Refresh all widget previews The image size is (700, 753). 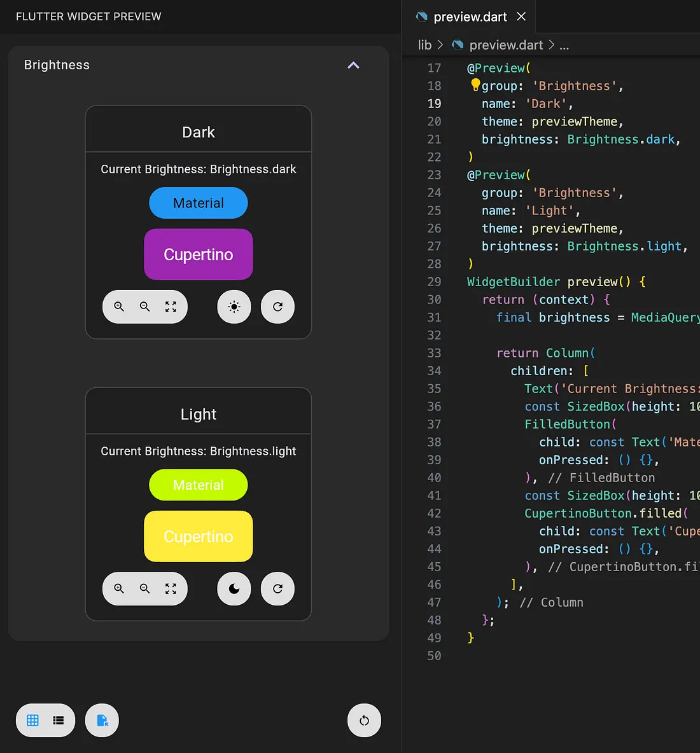(x=363, y=720)
